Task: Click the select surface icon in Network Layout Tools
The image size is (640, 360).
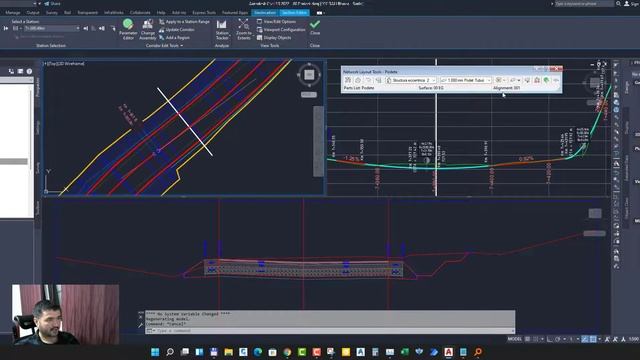Action: click(358, 80)
